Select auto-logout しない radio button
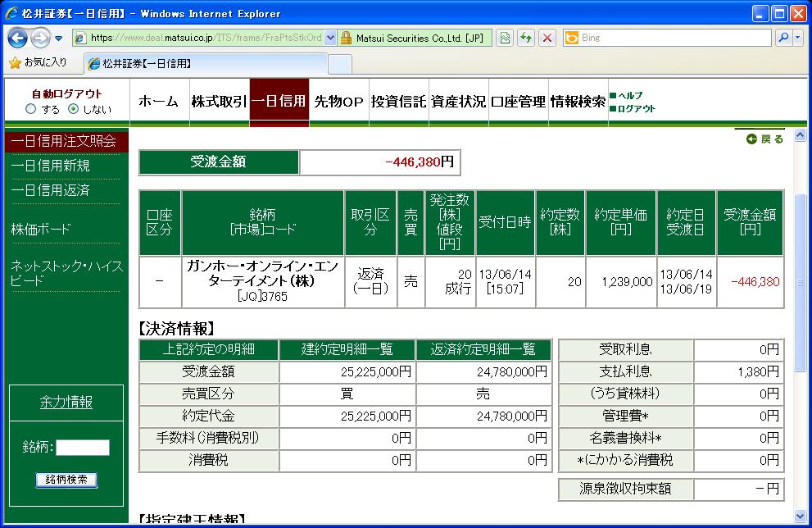 point(73,109)
